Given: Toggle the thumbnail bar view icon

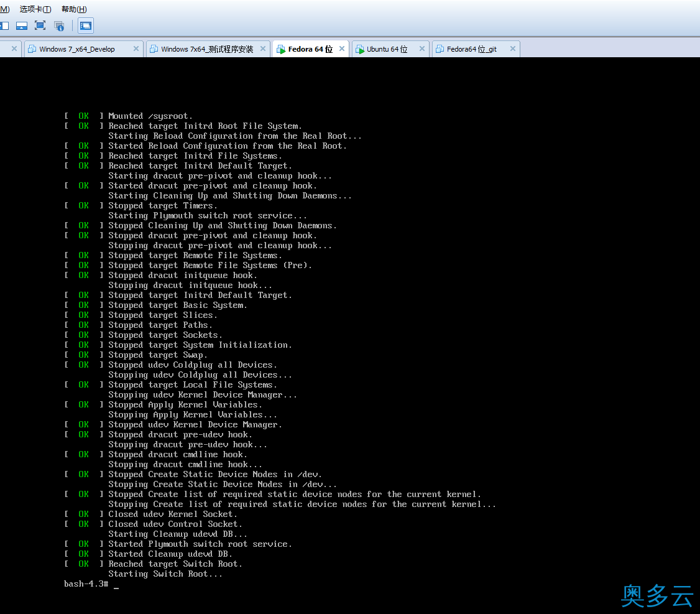Looking at the screenshot, I should (21, 26).
